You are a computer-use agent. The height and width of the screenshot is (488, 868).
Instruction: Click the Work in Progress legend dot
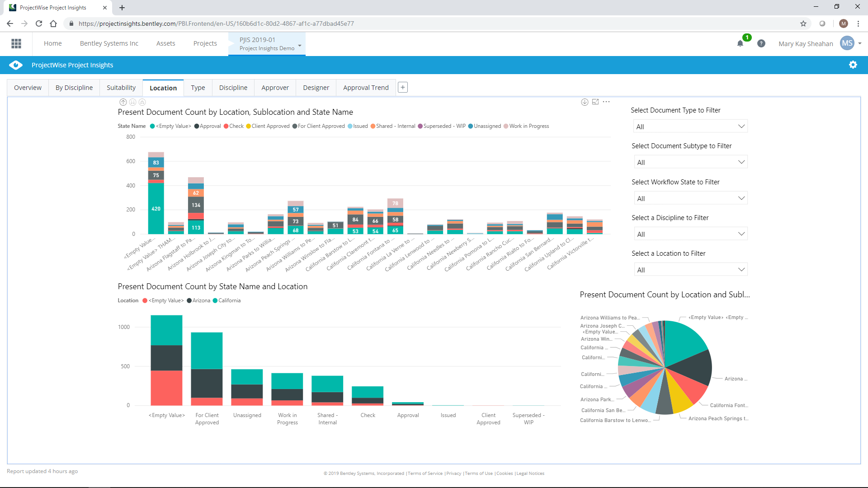[506, 126]
